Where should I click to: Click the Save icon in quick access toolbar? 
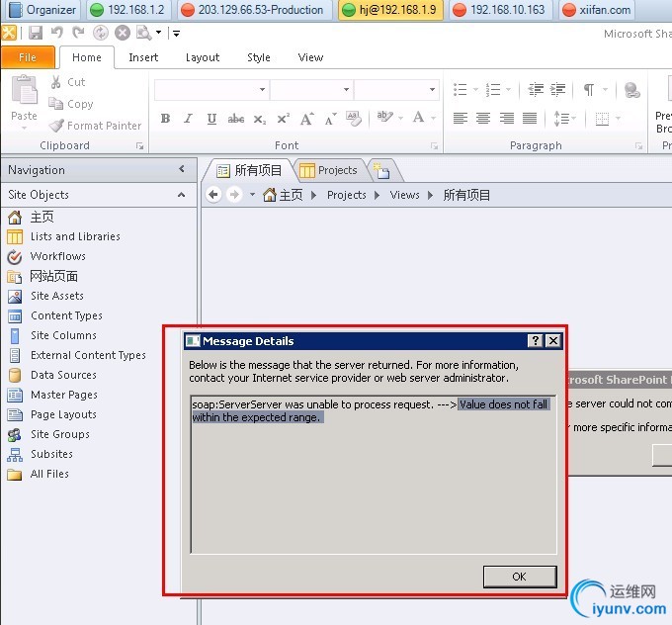(x=36, y=33)
